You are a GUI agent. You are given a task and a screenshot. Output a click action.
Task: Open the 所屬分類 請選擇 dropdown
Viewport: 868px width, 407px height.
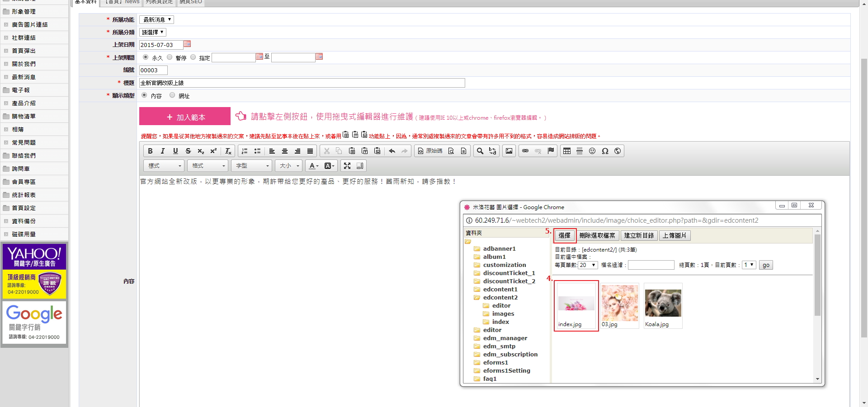[x=153, y=32]
